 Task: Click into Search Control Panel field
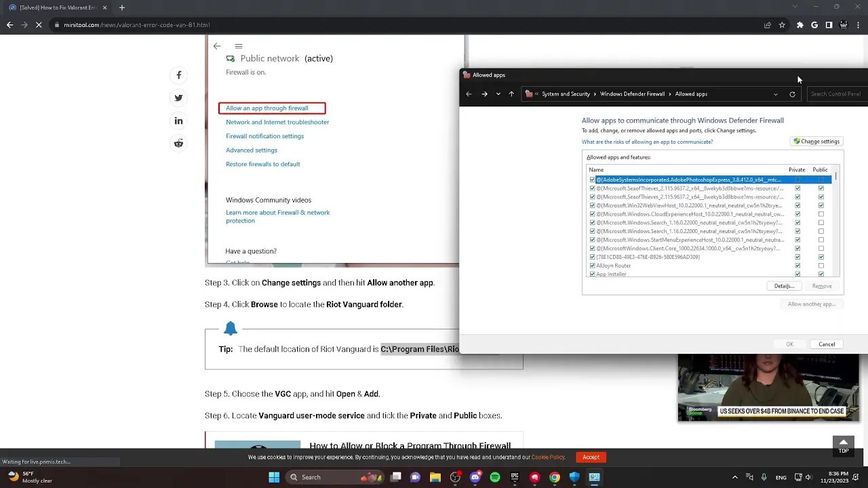click(837, 94)
